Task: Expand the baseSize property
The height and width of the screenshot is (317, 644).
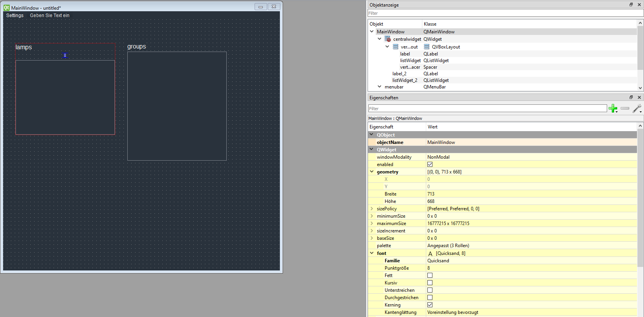Action: pos(371,238)
